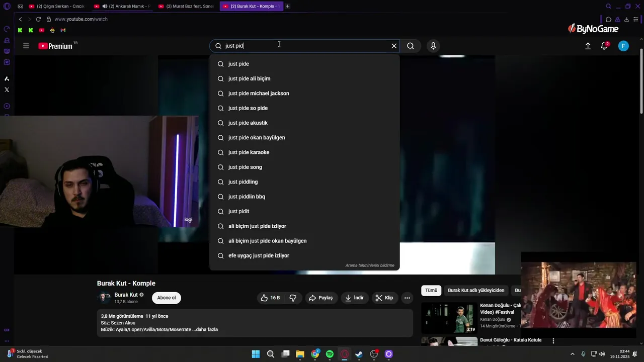Click the 'Paylaş' share button
The width and height of the screenshot is (644, 362).
(320, 298)
